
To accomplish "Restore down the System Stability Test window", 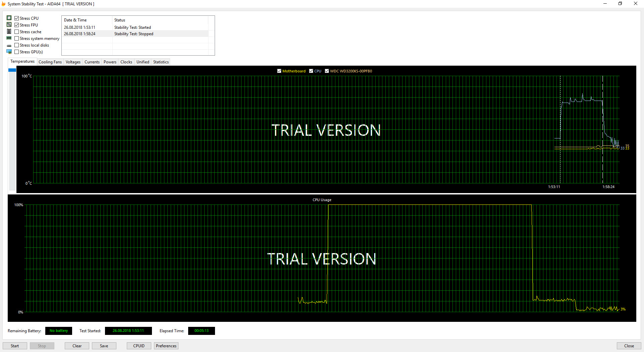I will (620, 4).
